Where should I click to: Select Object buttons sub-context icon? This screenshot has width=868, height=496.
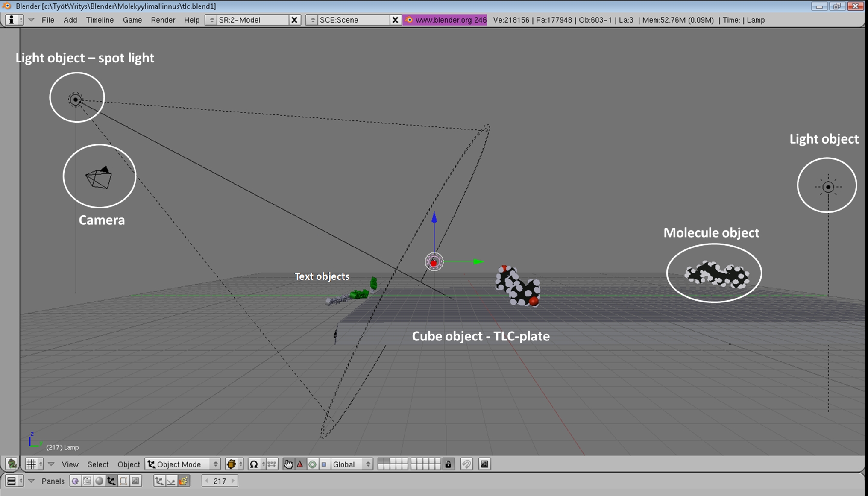[159, 481]
